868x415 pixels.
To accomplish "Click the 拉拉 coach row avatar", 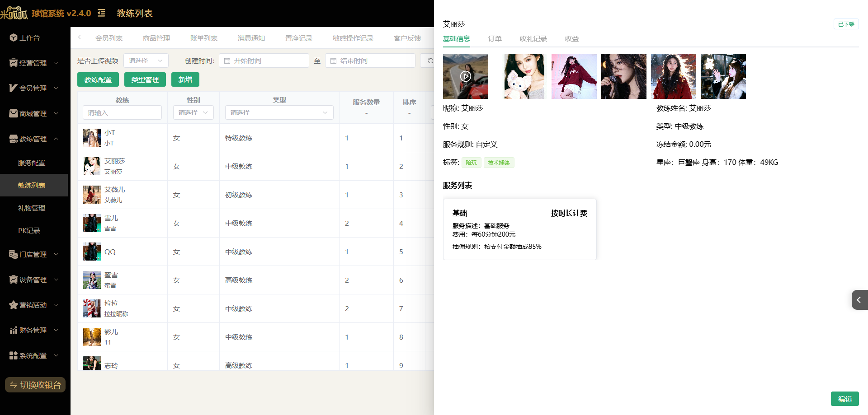I will [x=92, y=308].
